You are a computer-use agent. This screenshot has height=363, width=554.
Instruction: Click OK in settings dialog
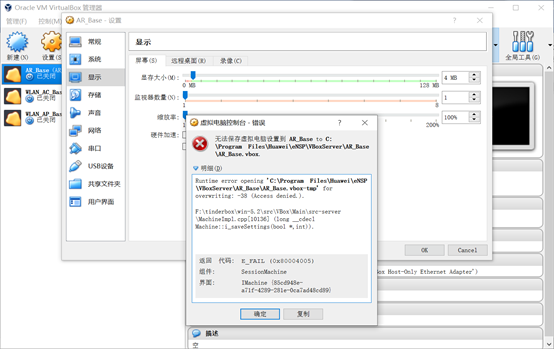tap(425, 250)
